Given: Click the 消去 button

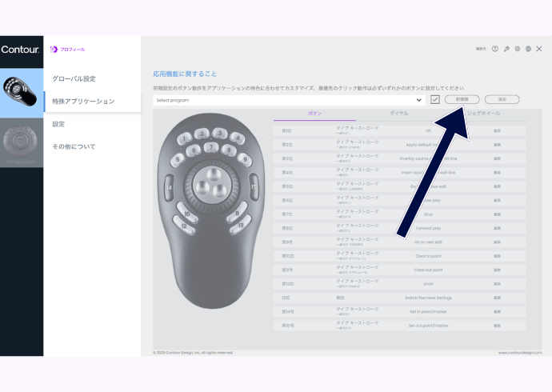Looking at the screenshot, I should pyautogui.click(x=502, y=99).
